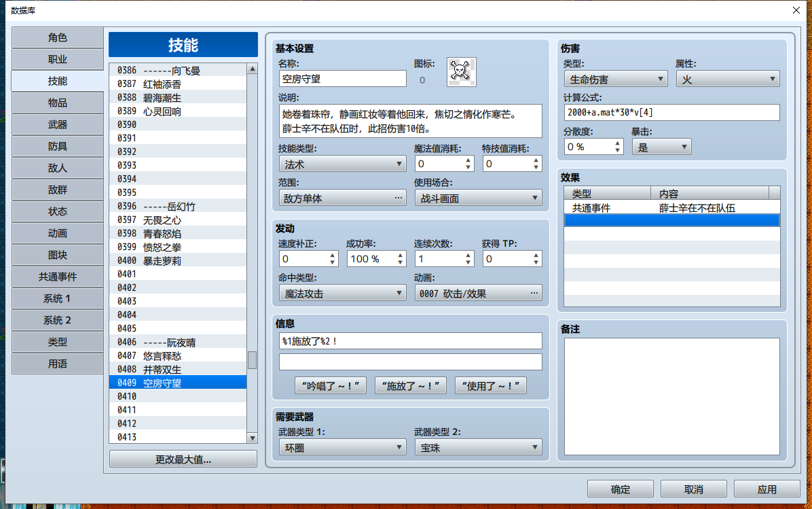Screen dimensions: 812x509
Task: Select skill 0389 心灵回响
Action: tap(178, 111)
